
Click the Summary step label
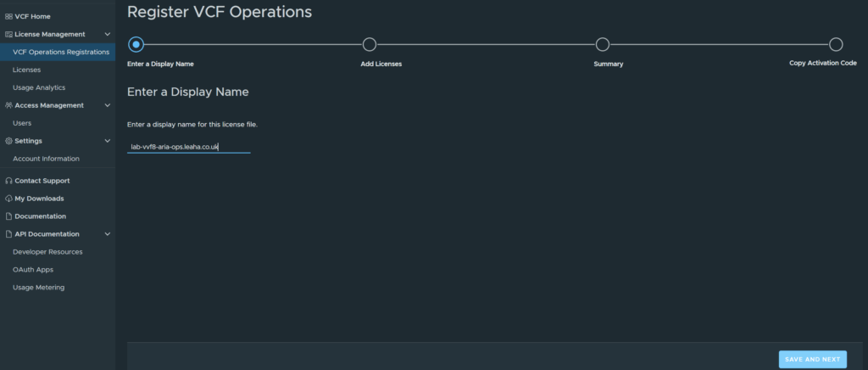point(609,64)
